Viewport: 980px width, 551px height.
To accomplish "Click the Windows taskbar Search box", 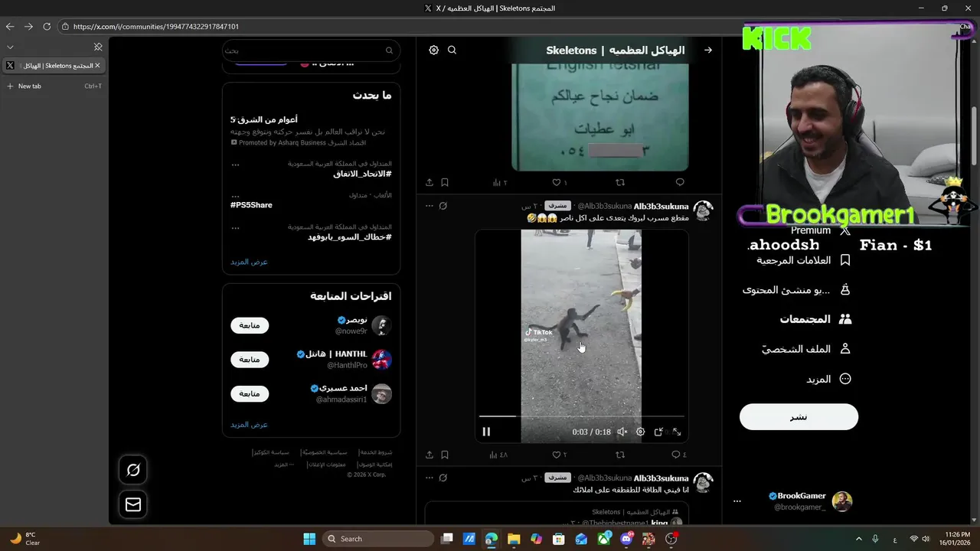I will [378, 539].
